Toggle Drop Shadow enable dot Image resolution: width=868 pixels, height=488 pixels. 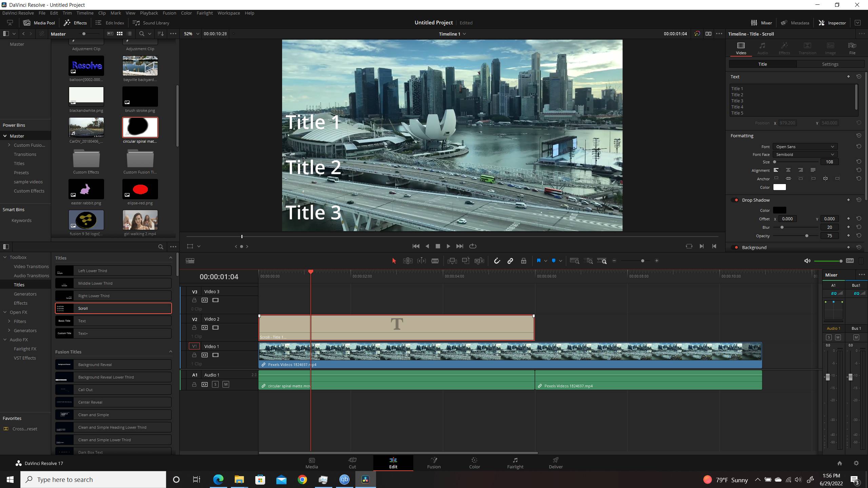click(x=736, y=200)
